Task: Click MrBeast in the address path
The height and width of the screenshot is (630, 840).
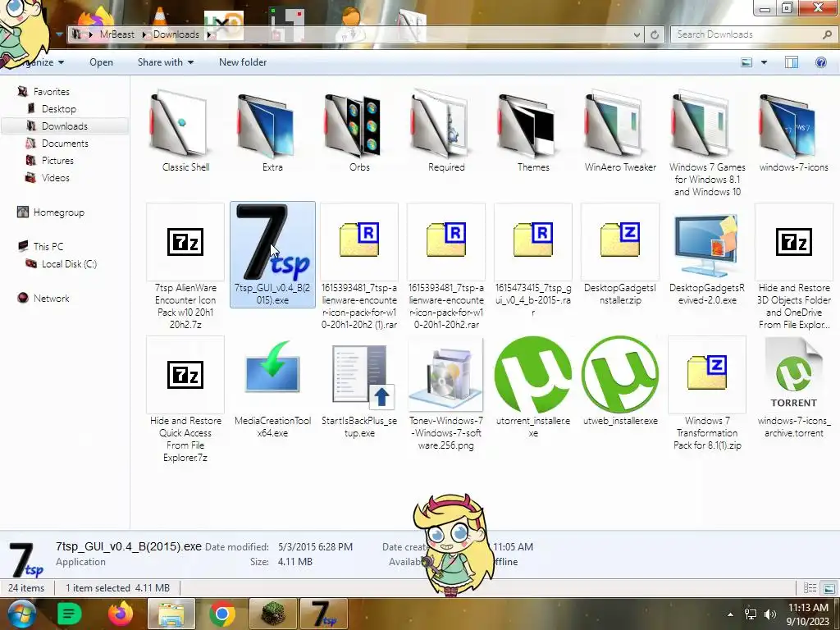Action: point(116,34)
